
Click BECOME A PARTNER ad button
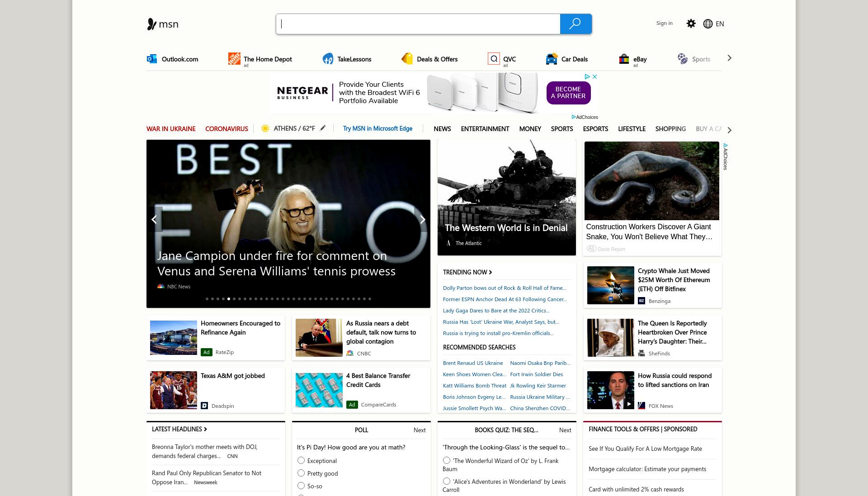coord(568,93)
